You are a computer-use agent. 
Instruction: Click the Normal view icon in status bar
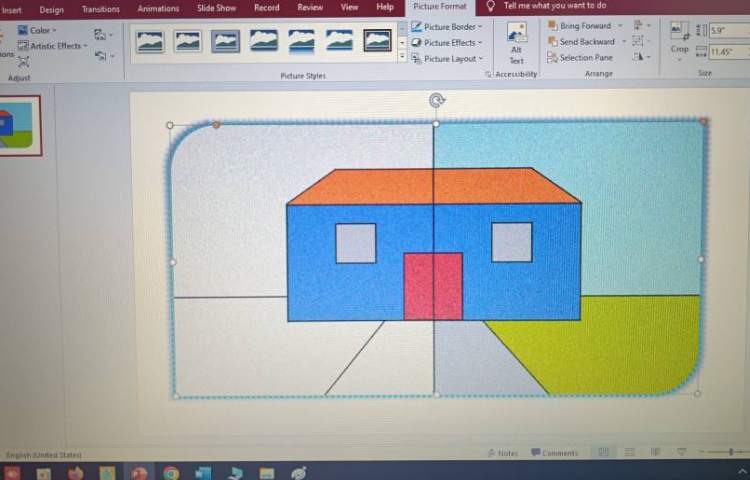pos(603,453)
